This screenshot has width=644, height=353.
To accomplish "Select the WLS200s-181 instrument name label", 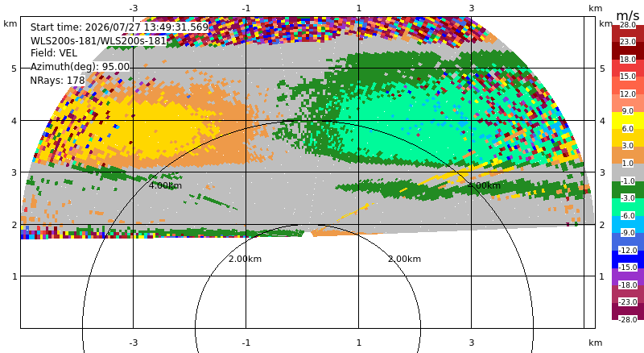I will (98, 40).
